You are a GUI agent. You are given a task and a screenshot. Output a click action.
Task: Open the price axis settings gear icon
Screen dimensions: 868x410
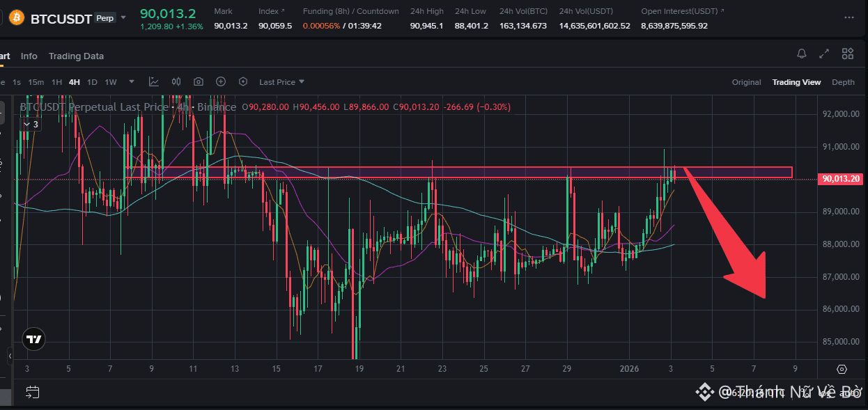tap(842, 369)
